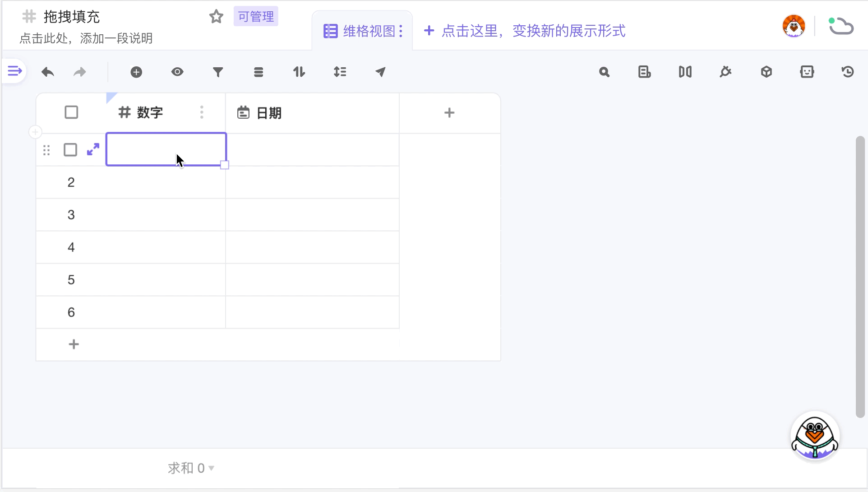Click the sort arrows icon
The width and height of the screenshot is (868, 492).
[x=299, y=72]
